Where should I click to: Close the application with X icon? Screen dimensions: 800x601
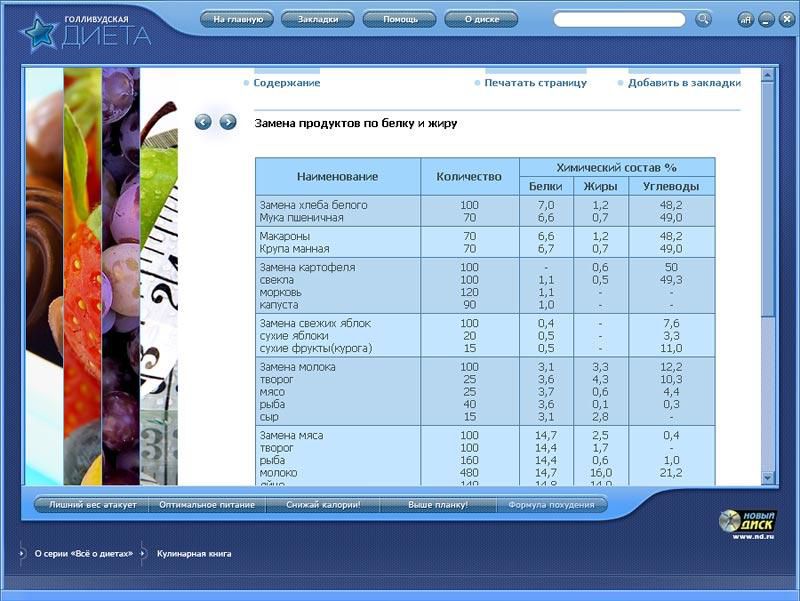[x=785, y=20]
